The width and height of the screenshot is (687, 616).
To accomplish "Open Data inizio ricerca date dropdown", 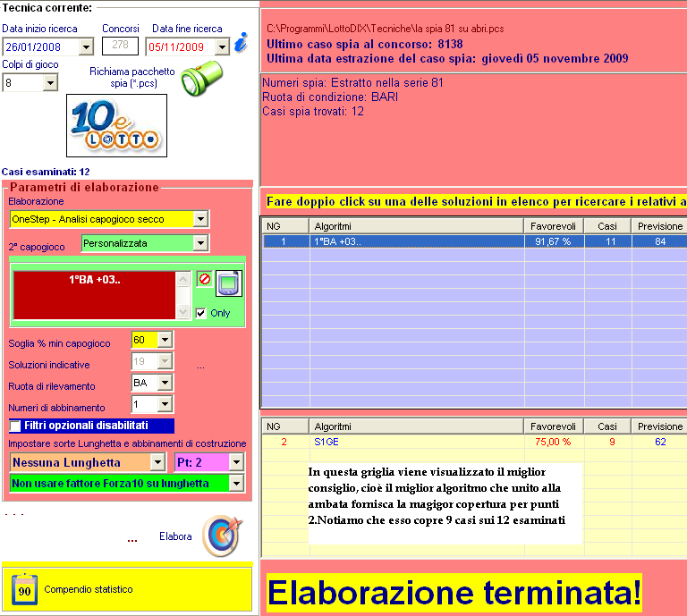I will [86, 46].
